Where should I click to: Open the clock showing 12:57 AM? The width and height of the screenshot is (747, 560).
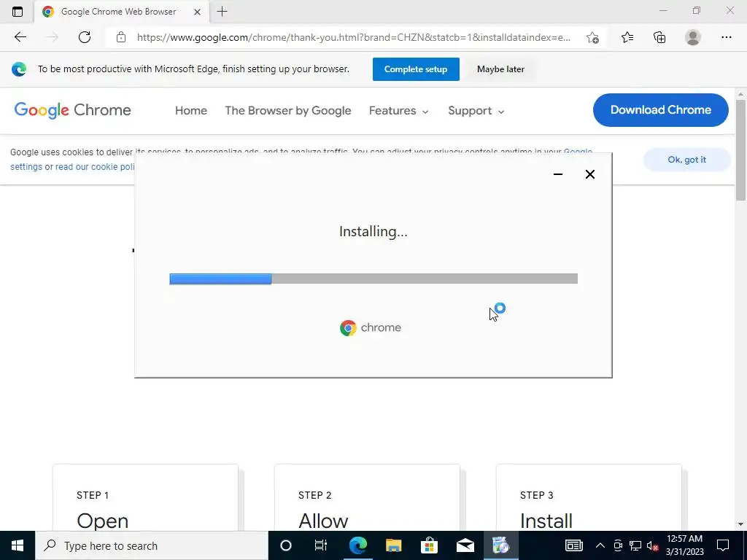tap(684, 545)
